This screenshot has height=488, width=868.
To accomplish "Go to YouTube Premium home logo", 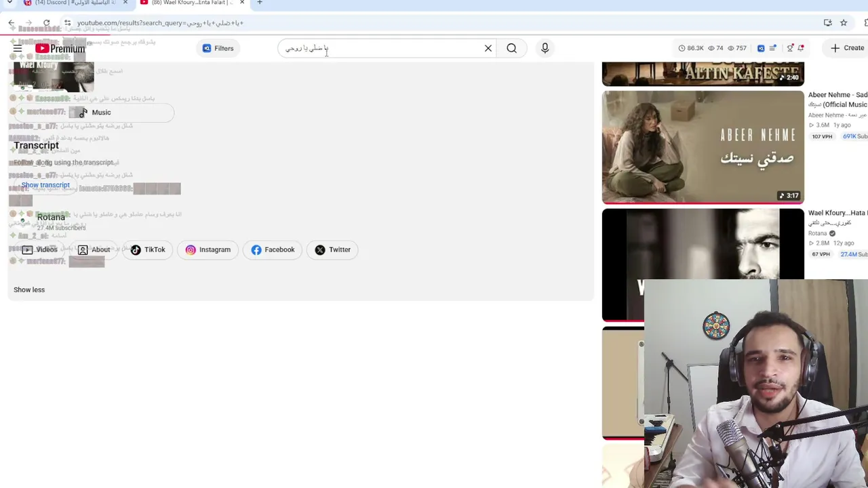I will [x=60, y=48].
